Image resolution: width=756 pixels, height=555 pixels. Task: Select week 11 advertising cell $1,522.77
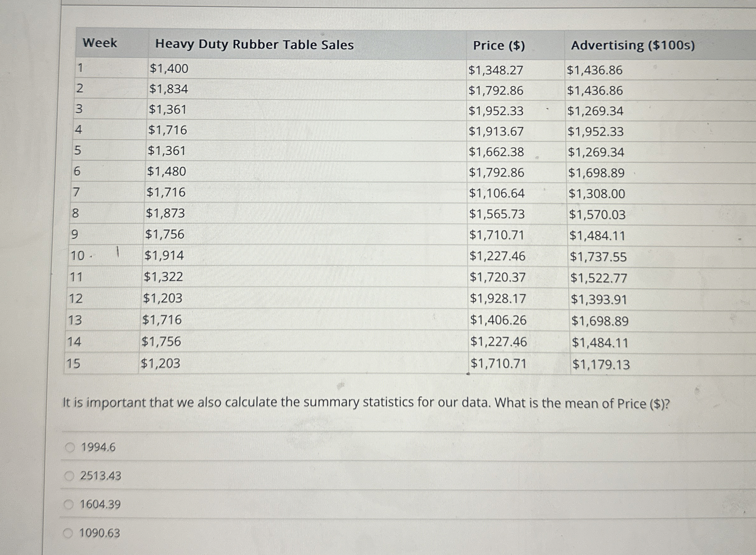click(x=599, y=278)
